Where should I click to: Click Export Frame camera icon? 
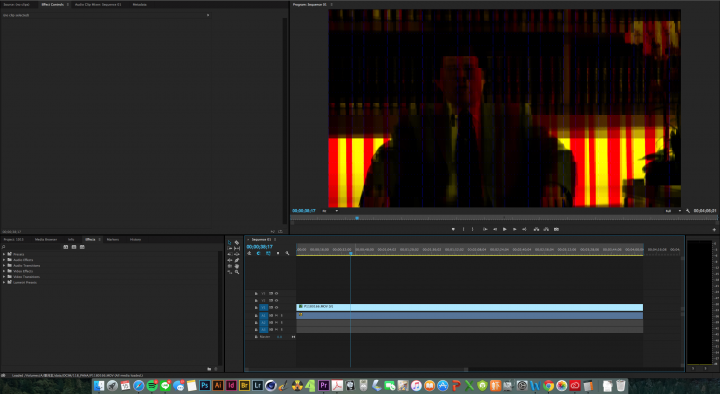point(557,229)
